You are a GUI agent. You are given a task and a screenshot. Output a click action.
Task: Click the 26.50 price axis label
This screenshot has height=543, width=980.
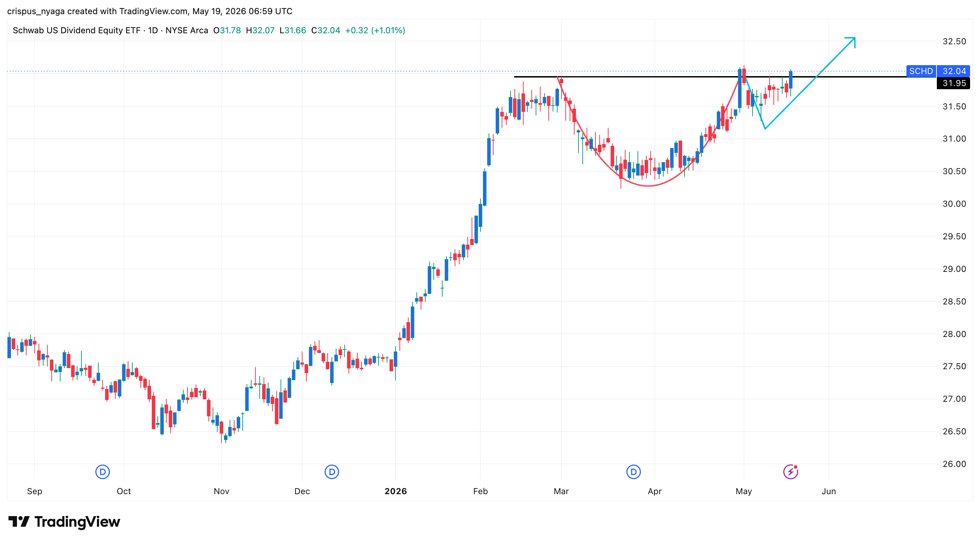point(954,431)
